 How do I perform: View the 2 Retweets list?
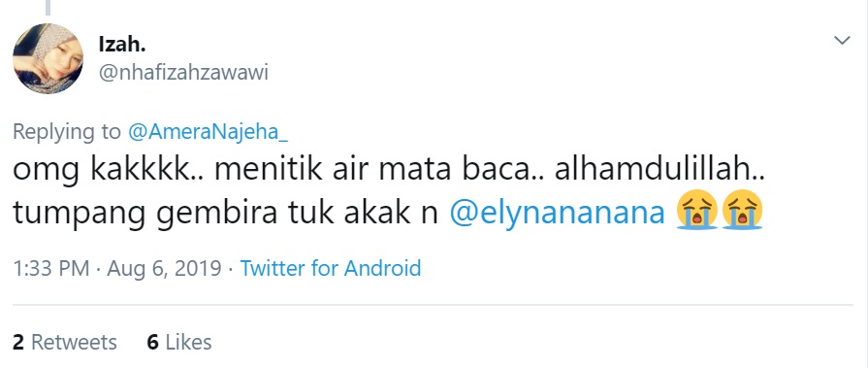[x=65, y=342]
